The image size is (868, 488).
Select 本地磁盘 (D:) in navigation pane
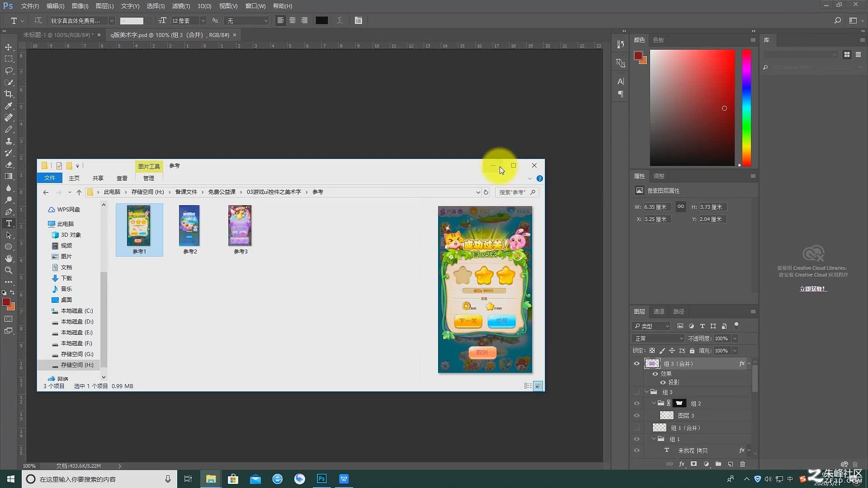click(x=72, y=322)
